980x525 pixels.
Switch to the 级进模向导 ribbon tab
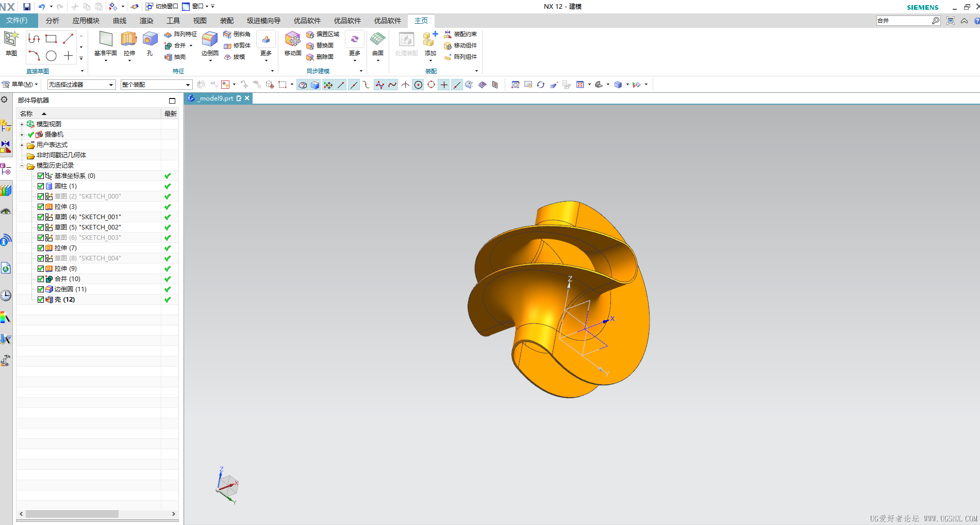[x=263, y=21]
